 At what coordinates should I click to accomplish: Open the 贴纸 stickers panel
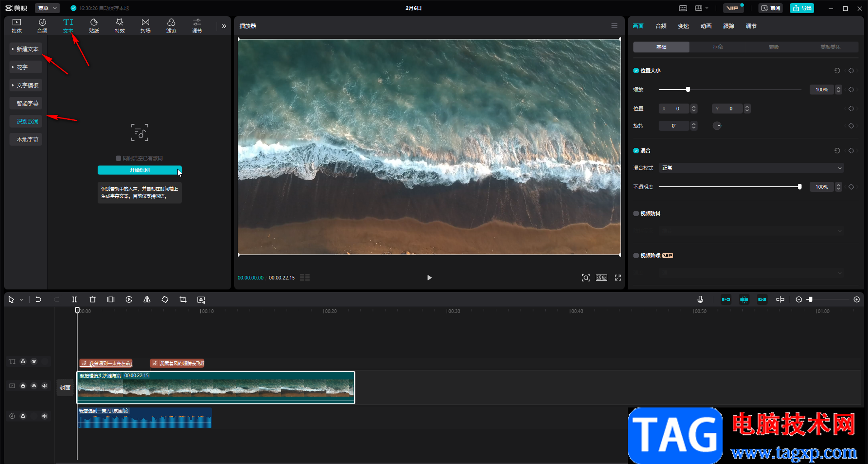click(94, 26)
